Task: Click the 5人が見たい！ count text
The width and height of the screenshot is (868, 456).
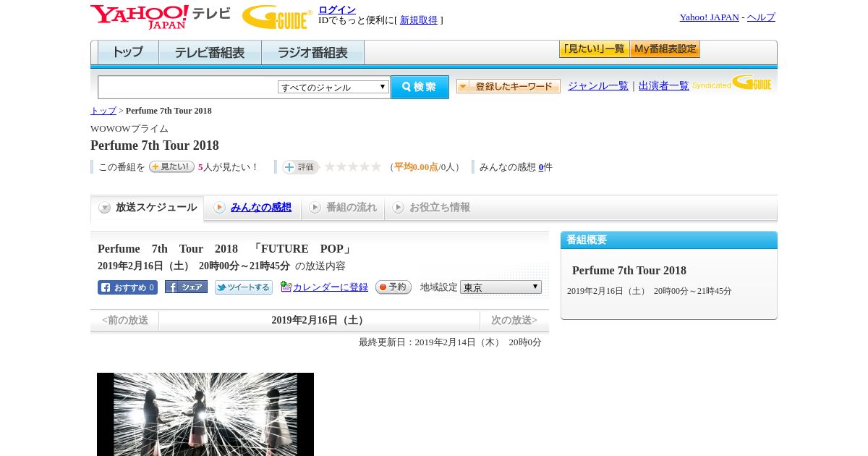Action: (229, 167)
